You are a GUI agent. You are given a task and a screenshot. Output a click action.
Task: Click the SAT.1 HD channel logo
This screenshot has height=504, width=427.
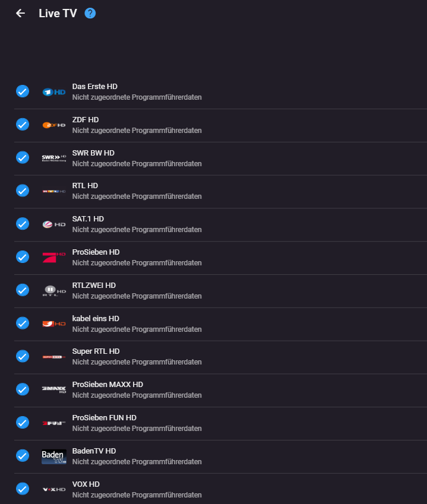54,224
